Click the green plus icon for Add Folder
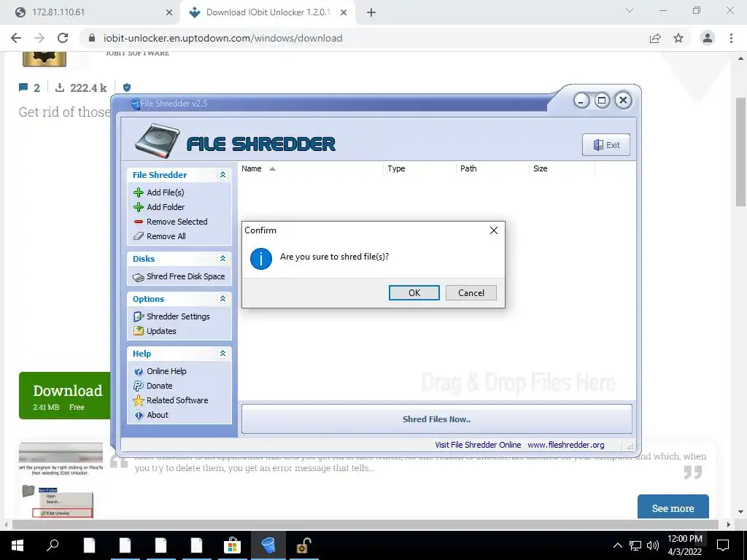Screen dimensions: 747x560 coord(139,207)
